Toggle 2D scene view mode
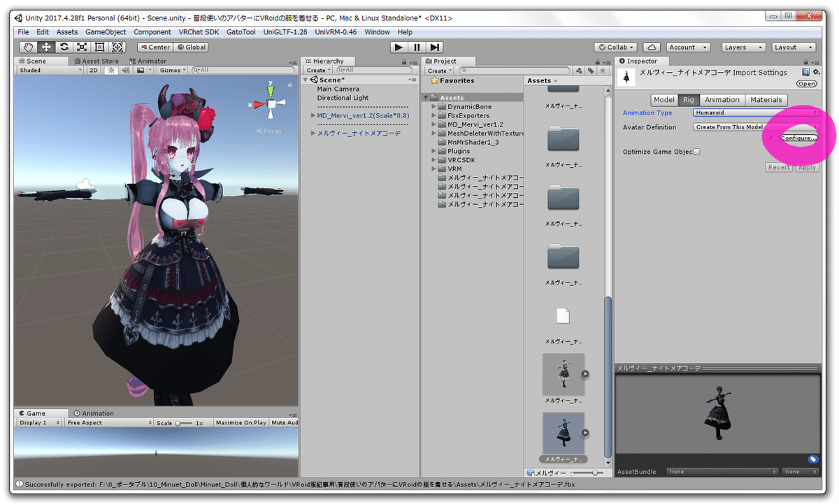 point(93,70)
